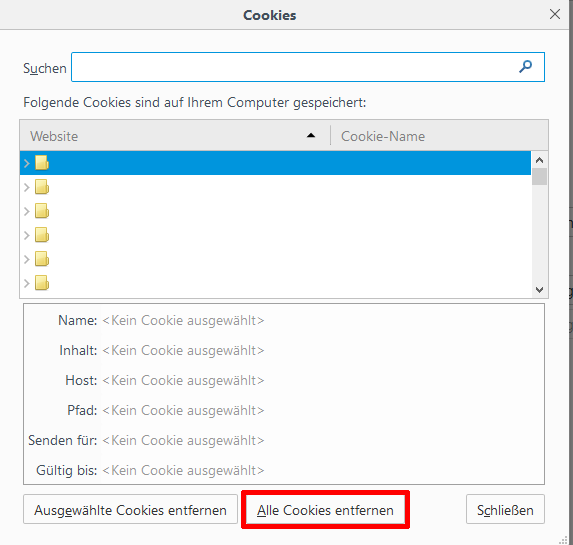The image size is (573, 545).
Task: Toggle Website sort direction arrow
Action: (311, 136)
